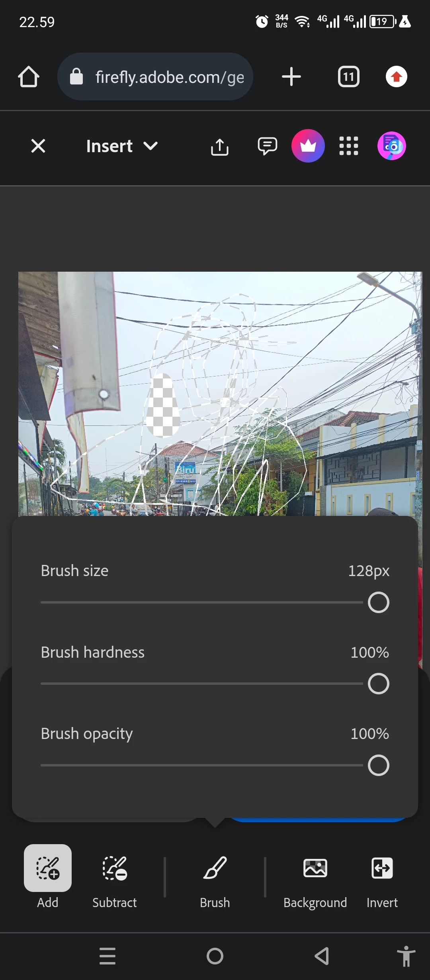Viewport: 430px width, 980px height.
Task: Click the Brush size slider handle
Action: pyautogui.click(x=379, y=602)
